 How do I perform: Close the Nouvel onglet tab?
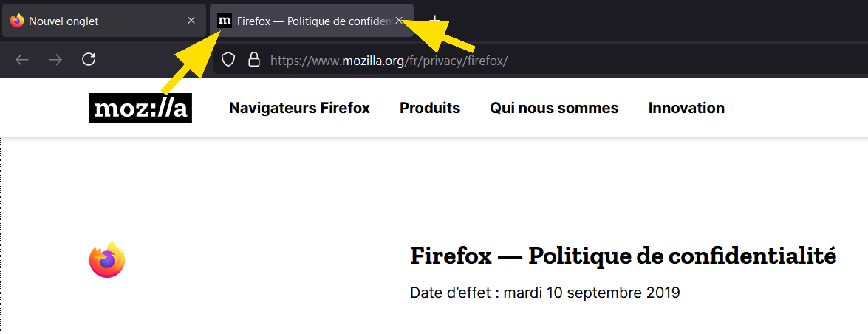coord(191,21)
